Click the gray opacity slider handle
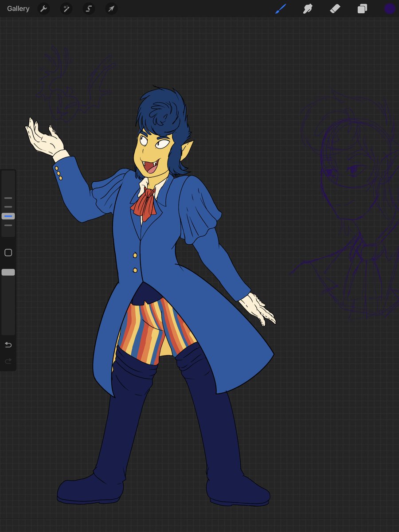 coord(8,272)
